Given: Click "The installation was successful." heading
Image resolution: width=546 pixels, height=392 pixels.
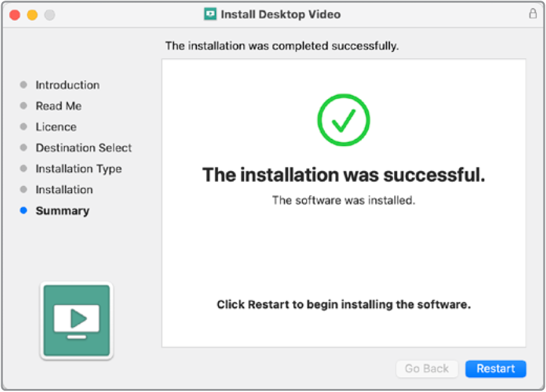Looking at the screenshot, I should (x=343, y=175).
